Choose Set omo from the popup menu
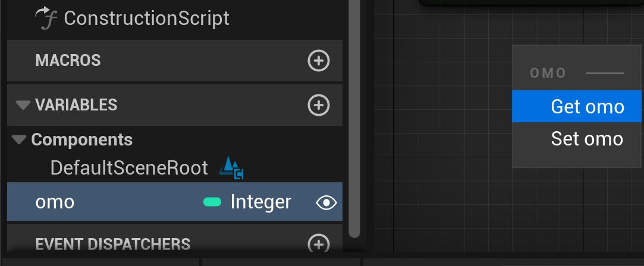This screenshot has height=266, width=644. coord(587,139)
